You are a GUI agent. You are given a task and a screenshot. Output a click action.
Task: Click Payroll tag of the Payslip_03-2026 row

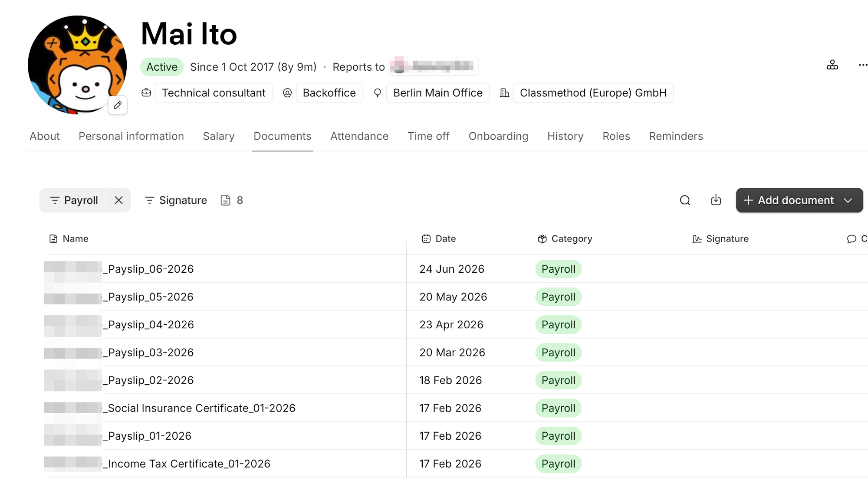pos(558,353)
